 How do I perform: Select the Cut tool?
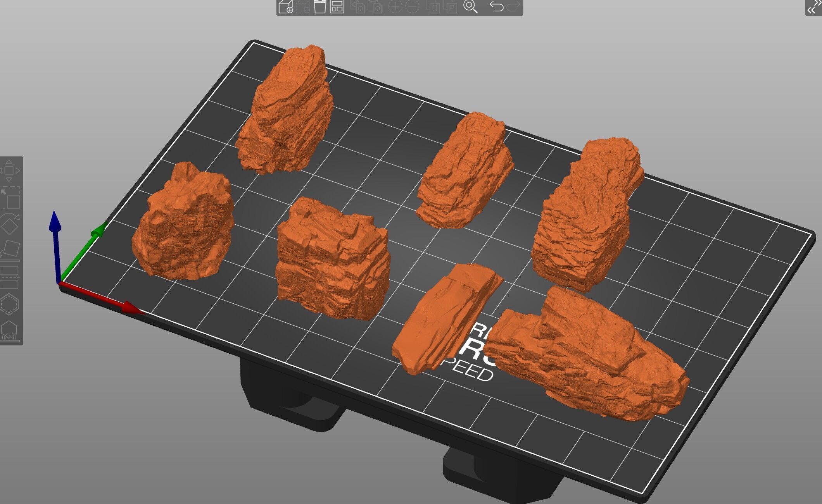(10, 277)
